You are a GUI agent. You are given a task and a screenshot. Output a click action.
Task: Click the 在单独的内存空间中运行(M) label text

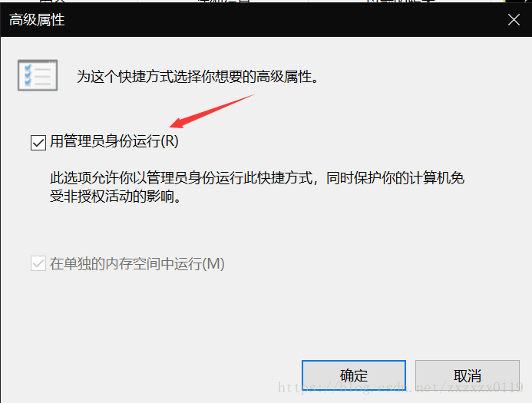[137, 263]
